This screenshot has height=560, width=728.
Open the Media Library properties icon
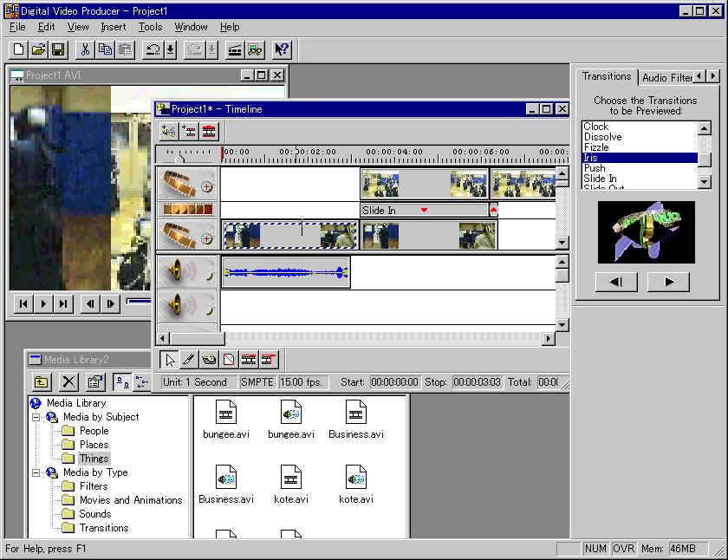pyautogui.click(x=95, y=381)
